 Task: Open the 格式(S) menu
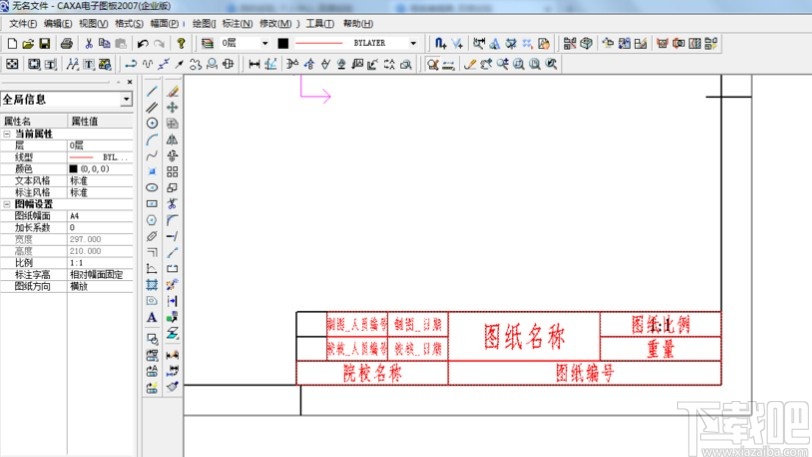pyautogui.click(x=129, y=24)
